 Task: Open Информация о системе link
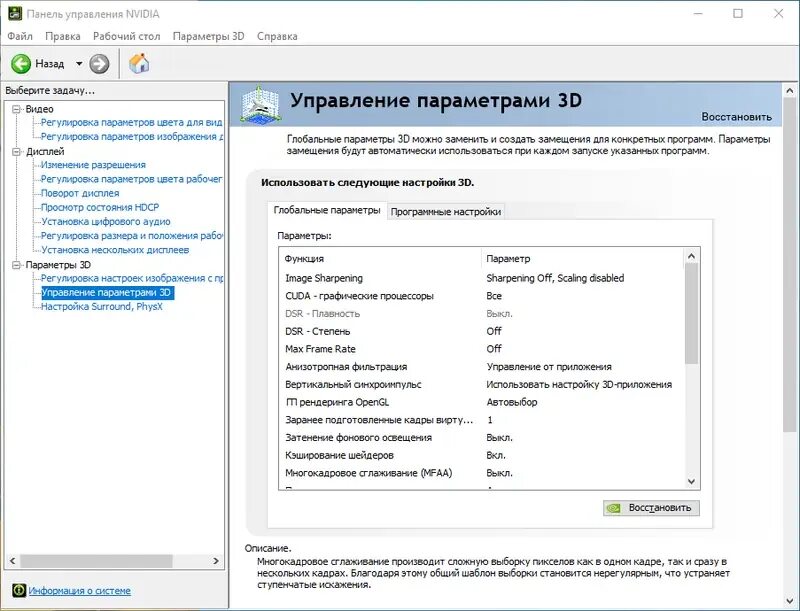(80, 591)
